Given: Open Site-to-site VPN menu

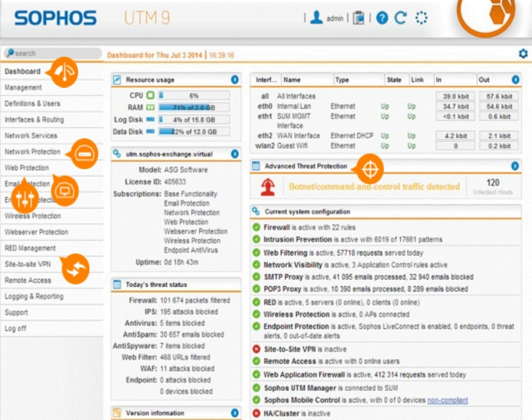Looking at the screenshot, I should click(x=28, y=264).
